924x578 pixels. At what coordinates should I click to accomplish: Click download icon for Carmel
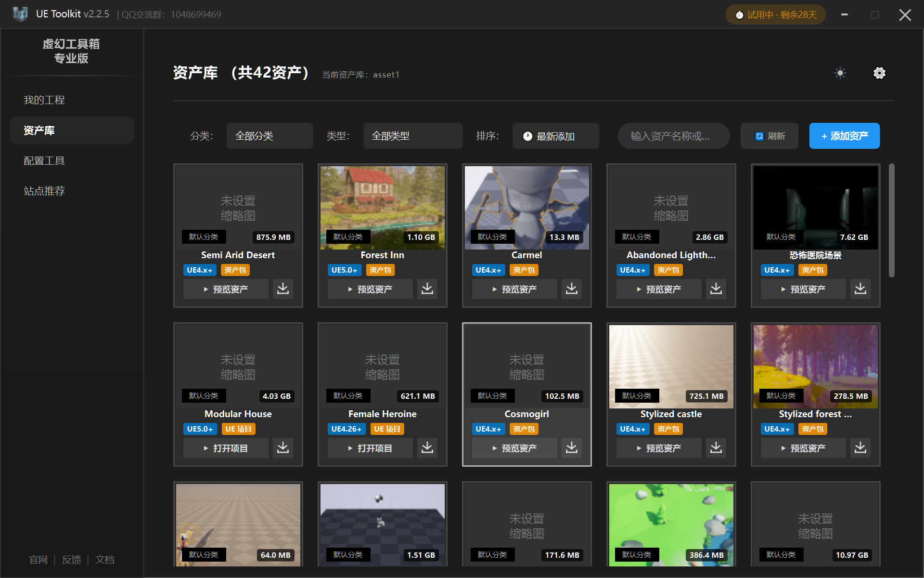click(572, 289)
